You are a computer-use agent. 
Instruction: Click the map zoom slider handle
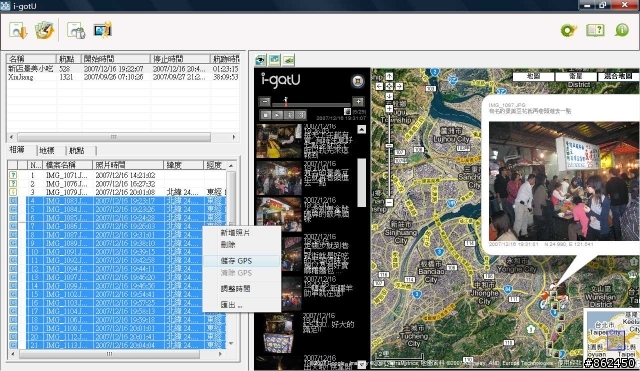[x=389, y=146]
